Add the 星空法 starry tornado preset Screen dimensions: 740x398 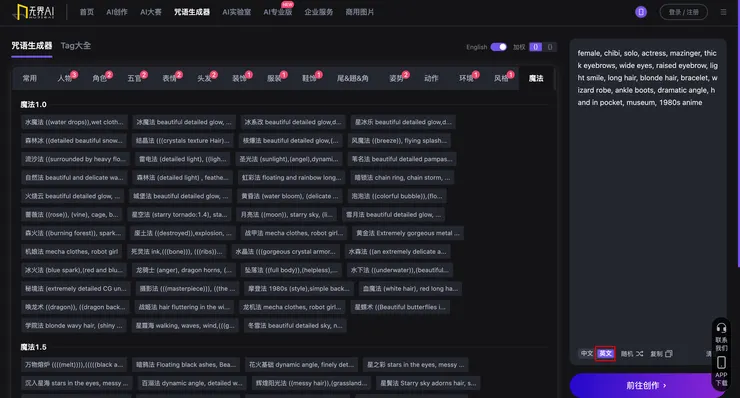[179, 214]
